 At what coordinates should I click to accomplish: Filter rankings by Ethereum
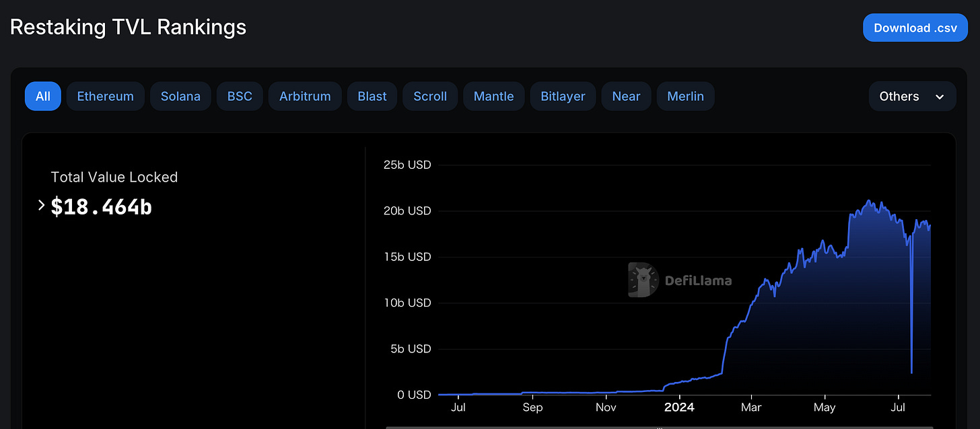pyautogui.click(x=106, y=96)
